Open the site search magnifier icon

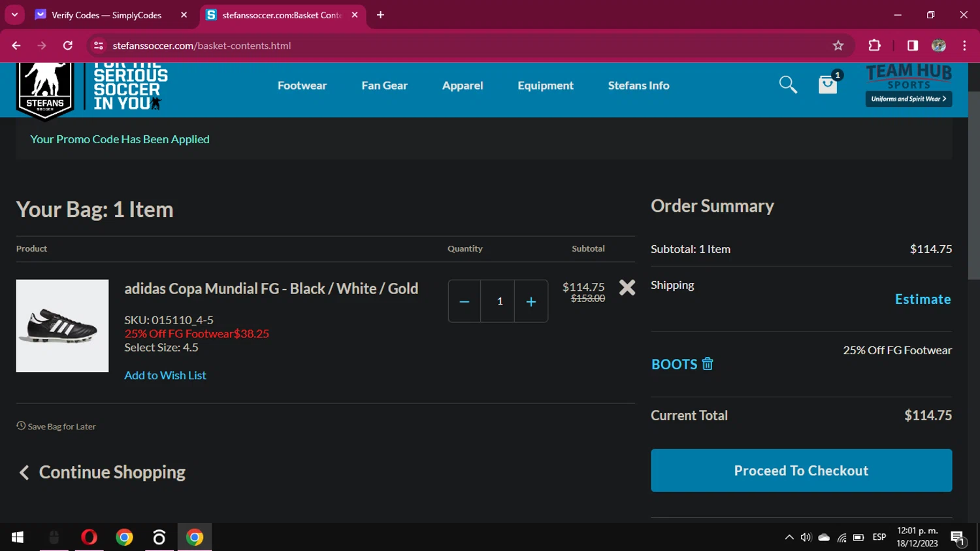(x=788, y=85)
